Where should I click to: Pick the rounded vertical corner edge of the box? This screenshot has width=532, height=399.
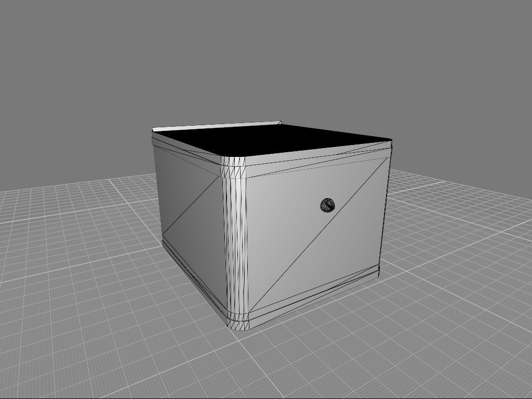point(235,243)
